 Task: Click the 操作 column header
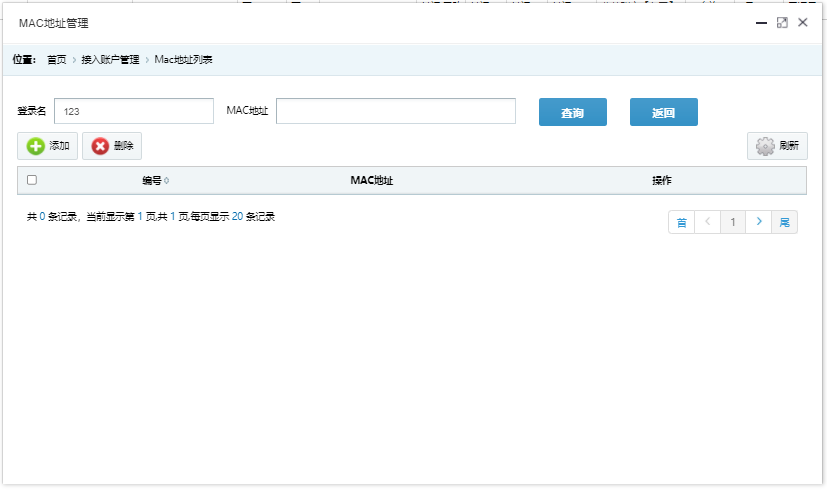click(x=662, y=180)
